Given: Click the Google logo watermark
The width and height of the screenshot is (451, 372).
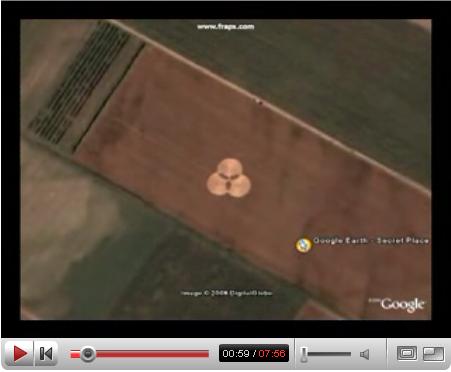Looking at the screenshot, I should pos(397,304).
